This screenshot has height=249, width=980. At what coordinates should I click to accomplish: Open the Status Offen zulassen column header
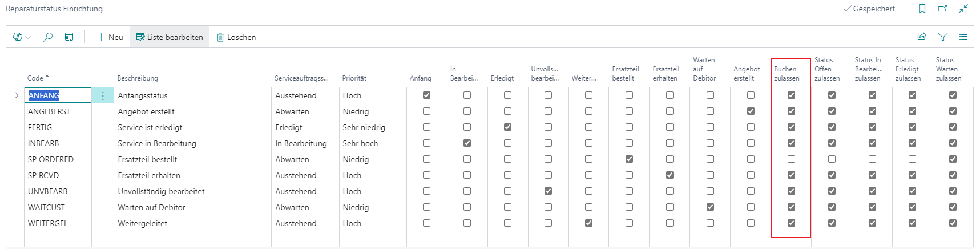coord(827,69)
